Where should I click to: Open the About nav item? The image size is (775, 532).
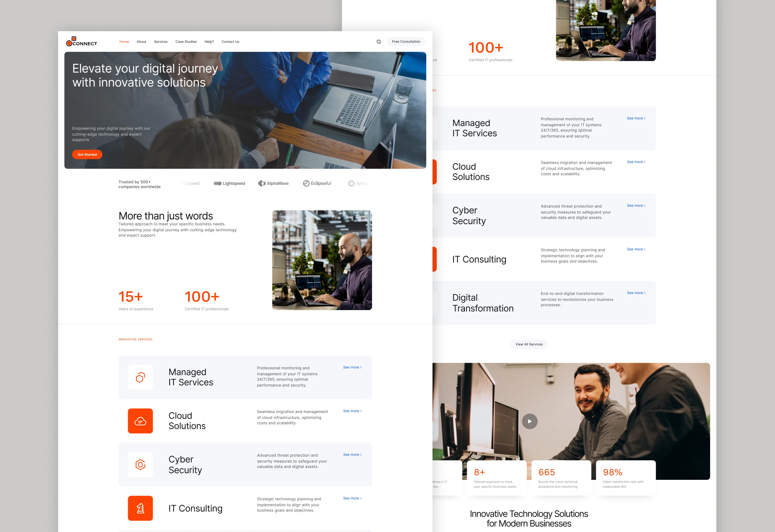click(141, 42)
